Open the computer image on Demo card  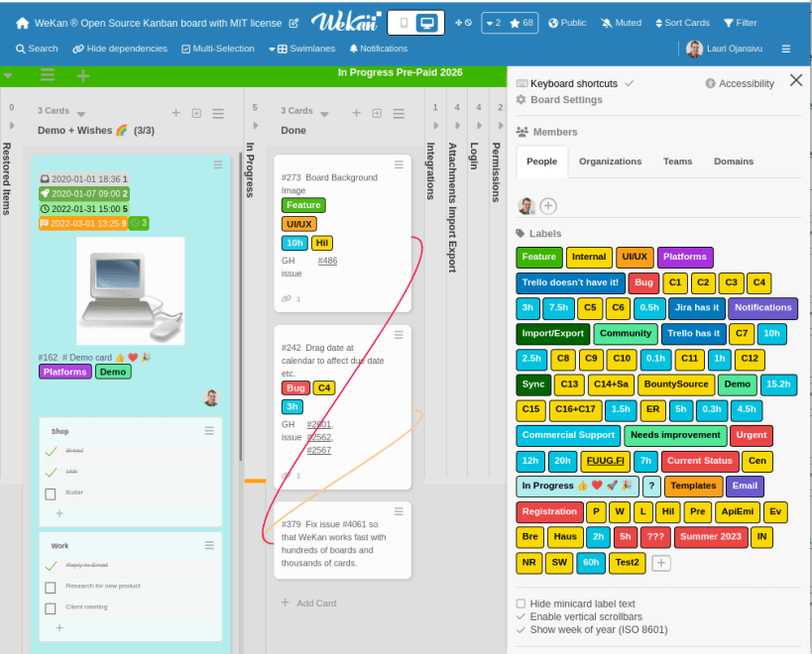click(131, 290)
